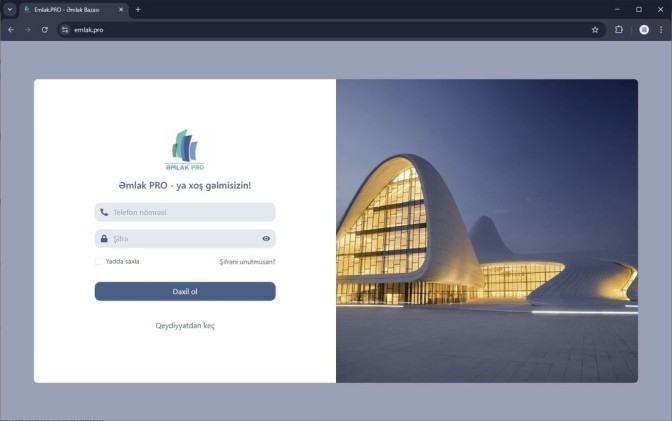View site information icon in address bar
This screenshot has height=421, width=672.
coord(65,30)
